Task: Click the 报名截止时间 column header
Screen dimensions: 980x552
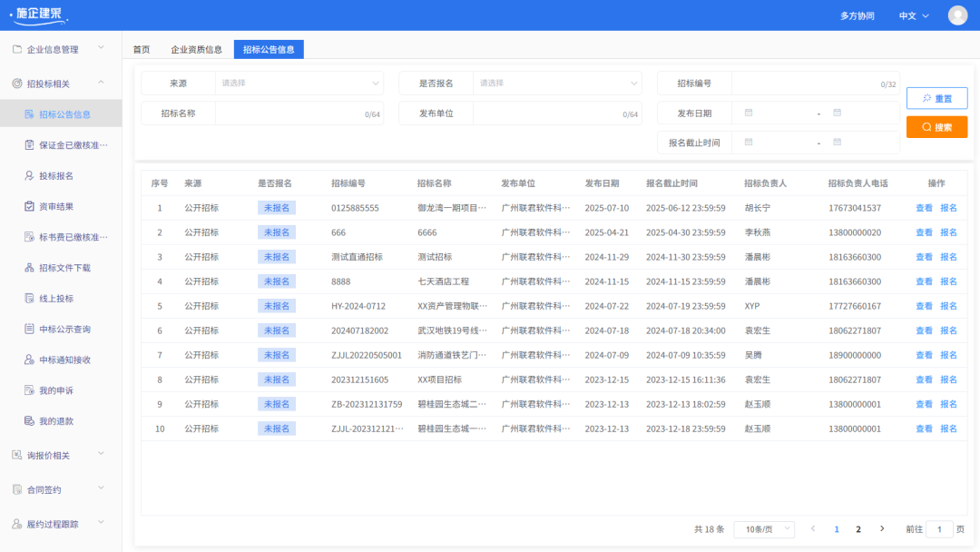Action: pos(671,183)
